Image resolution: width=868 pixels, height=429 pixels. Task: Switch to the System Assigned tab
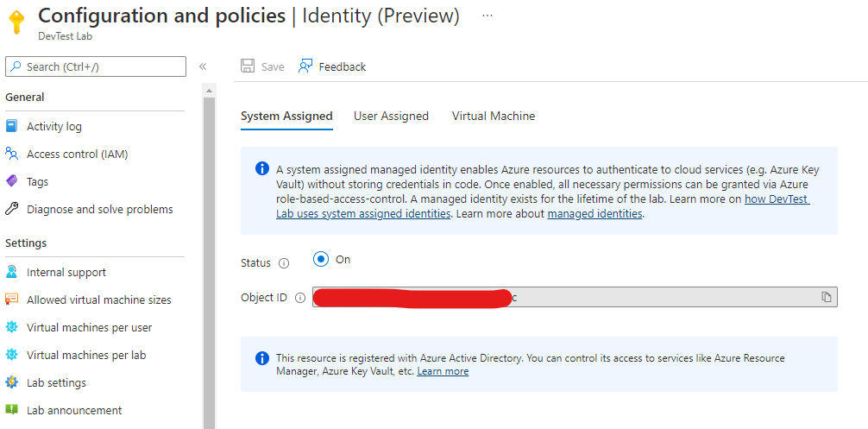point(286,116)
